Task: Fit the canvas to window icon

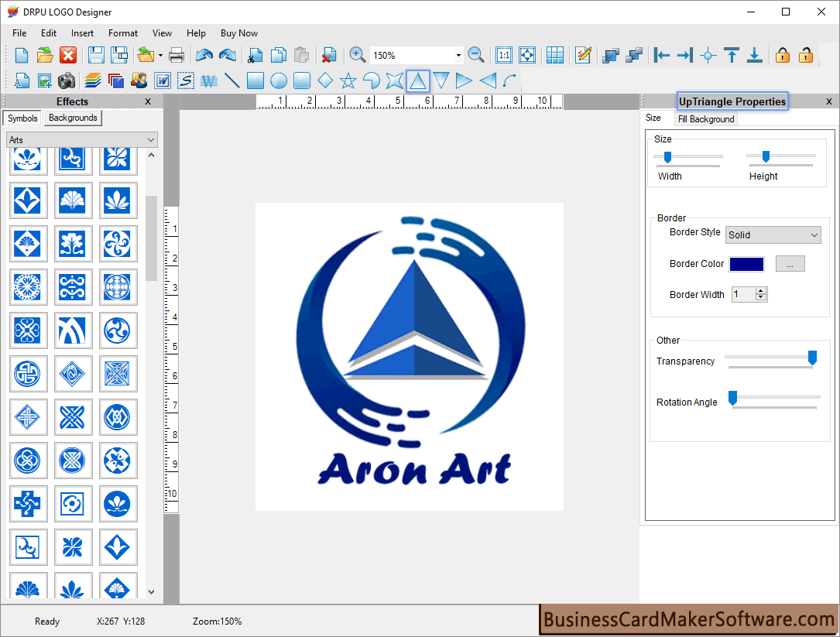Action: pyautogui.click(x=527, y=55)
